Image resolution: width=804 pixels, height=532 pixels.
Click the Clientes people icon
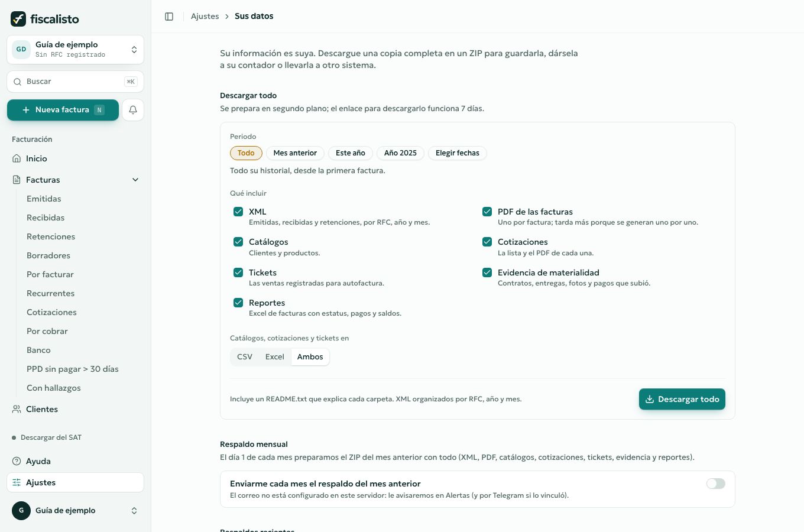[x=17, y=409]
